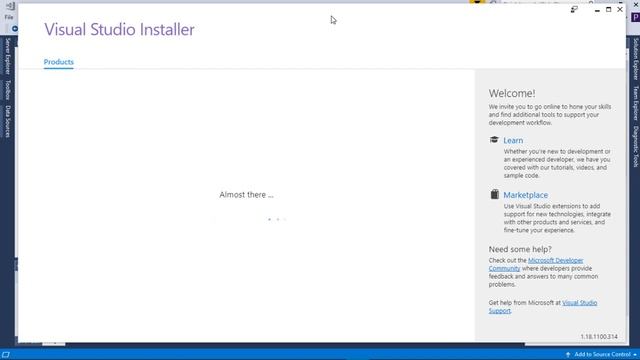Open Toolbox side tab in Visual Studio
Image resolution: width=640 pixels, height=360 pixels.
[8, 90]
